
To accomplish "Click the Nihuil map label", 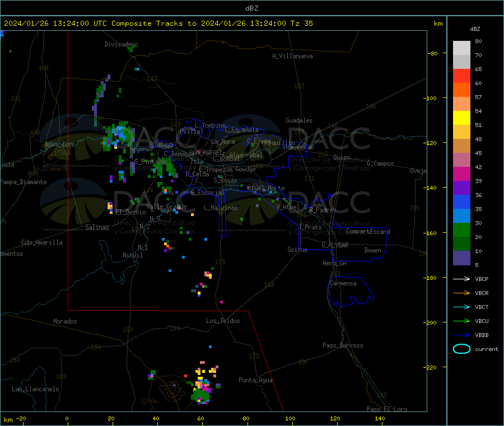I will click(133, 255).
